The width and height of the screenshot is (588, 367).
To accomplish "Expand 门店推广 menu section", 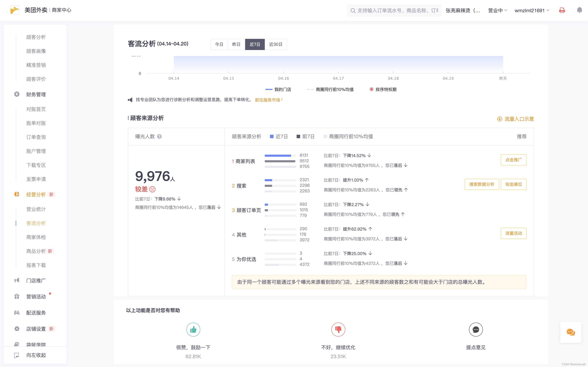I will [36, 281].
